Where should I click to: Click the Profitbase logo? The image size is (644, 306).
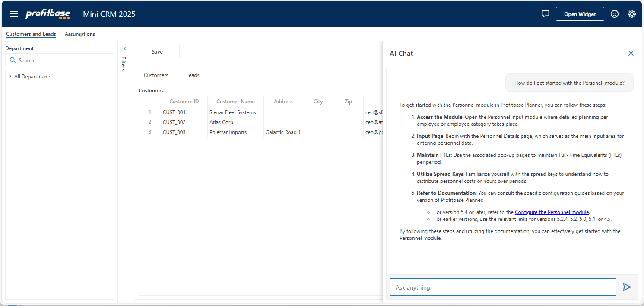click(48, 14)
